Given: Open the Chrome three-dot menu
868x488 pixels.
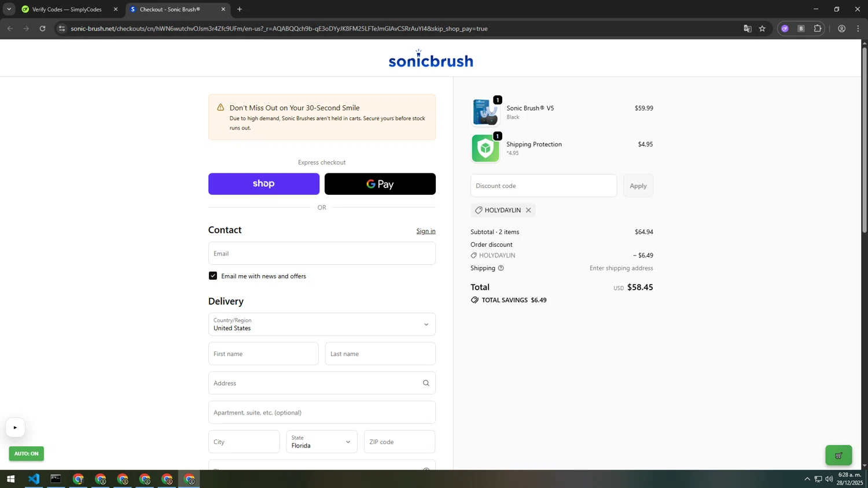Looking at the screenshot, I should coord(858,28).
